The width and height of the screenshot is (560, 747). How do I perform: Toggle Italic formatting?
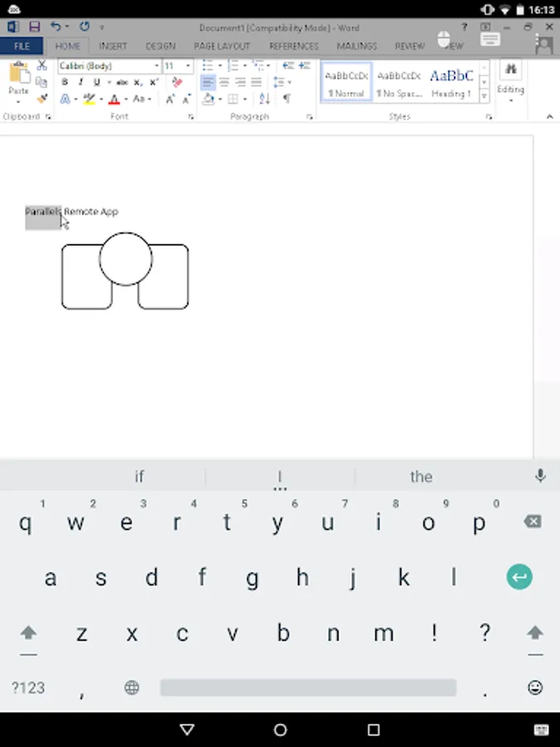pos(80,82)
